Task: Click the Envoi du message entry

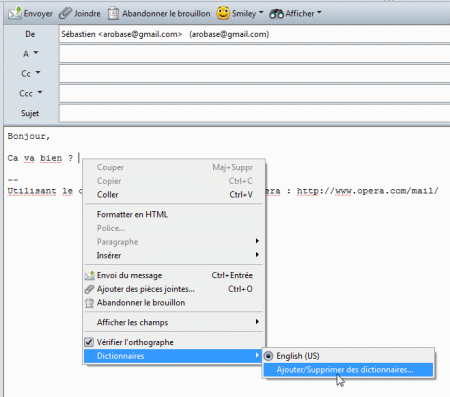Action: 174,275
